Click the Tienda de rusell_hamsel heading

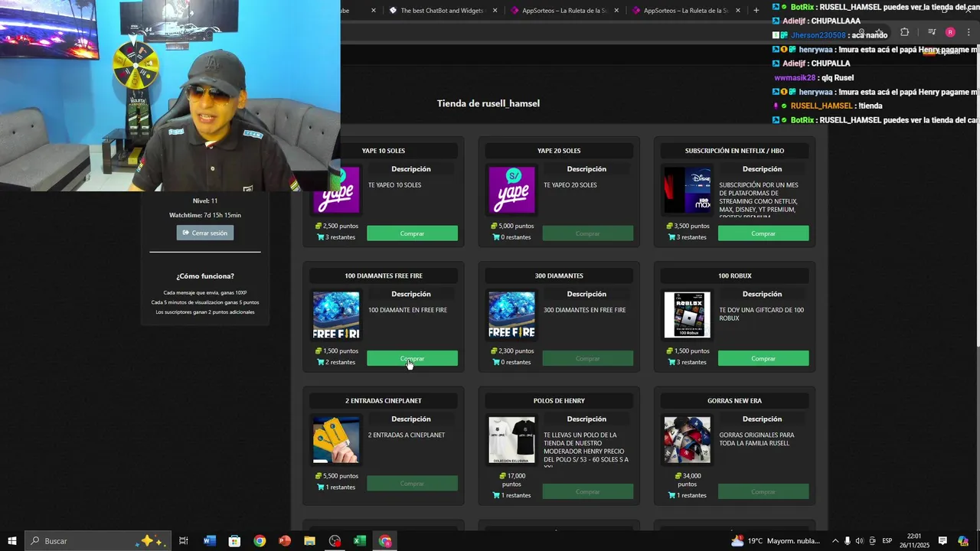click(488, 103)
